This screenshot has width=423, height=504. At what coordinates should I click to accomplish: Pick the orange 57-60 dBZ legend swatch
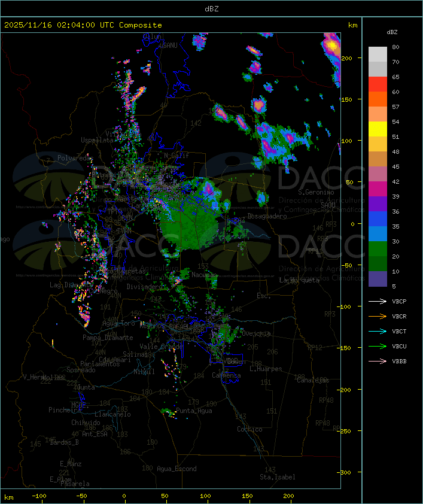pos(378,99)
